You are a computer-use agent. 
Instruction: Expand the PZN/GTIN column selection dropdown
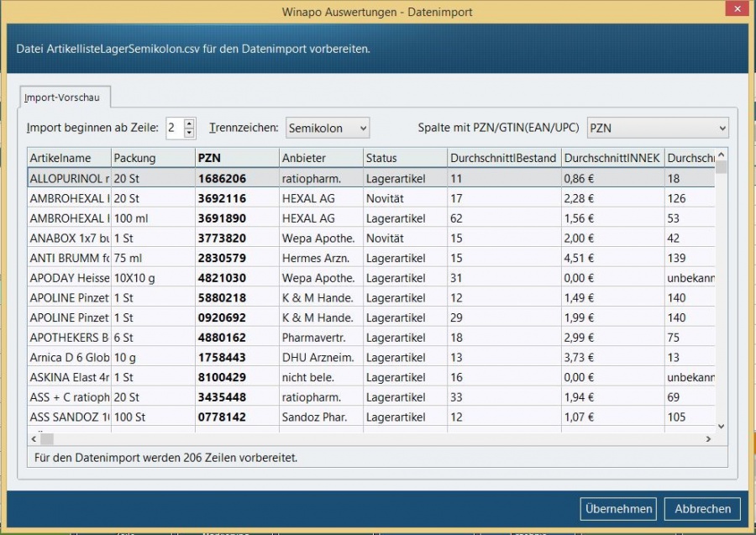pos(657,129)
